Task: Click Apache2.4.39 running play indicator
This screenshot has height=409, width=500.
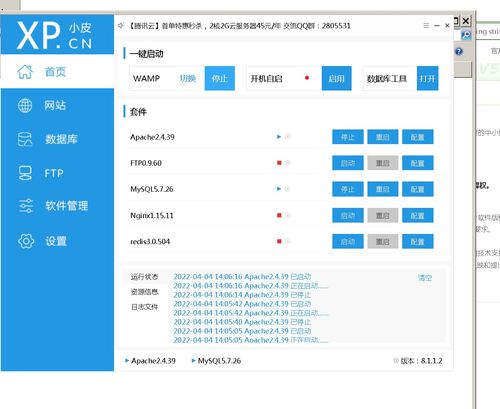Action: click(279, 137)
